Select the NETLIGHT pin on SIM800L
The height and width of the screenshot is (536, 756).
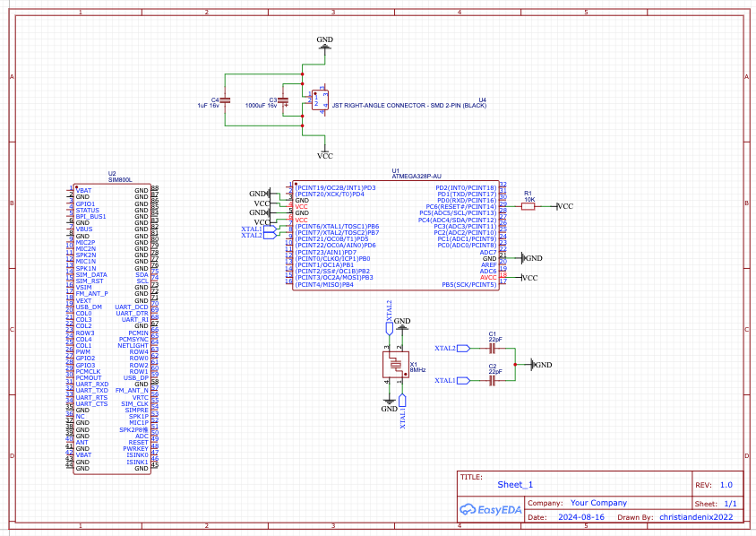133,345
